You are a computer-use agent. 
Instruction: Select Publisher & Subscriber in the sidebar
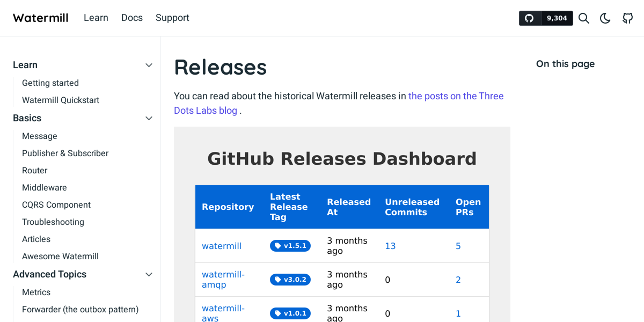click(x=65, y=153)
